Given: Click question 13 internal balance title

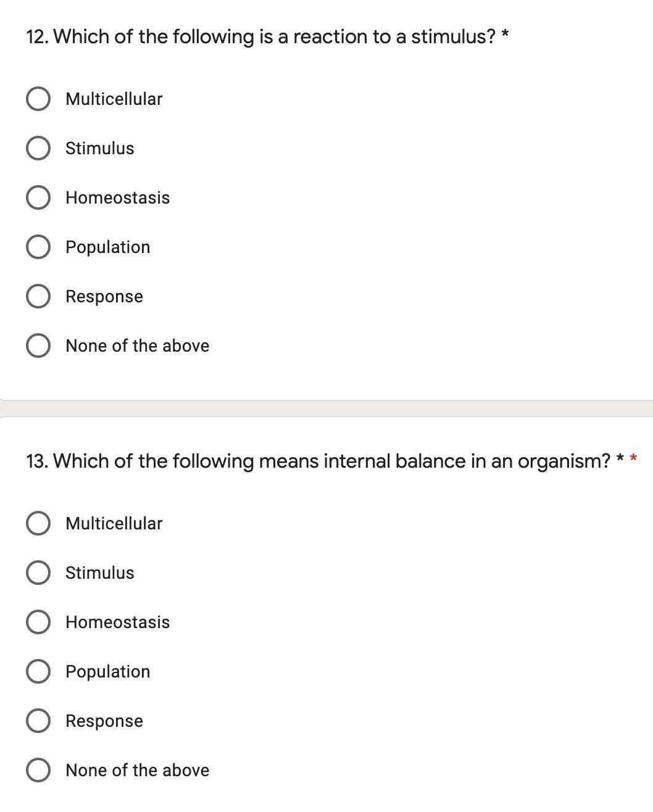Looking at the screenshot, I should (x=318, y=462).
